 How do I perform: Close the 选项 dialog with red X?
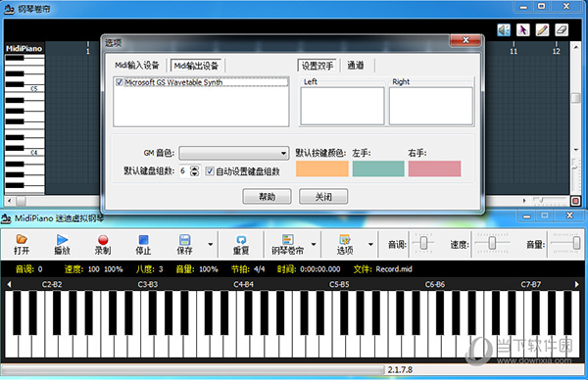[465, 40]
